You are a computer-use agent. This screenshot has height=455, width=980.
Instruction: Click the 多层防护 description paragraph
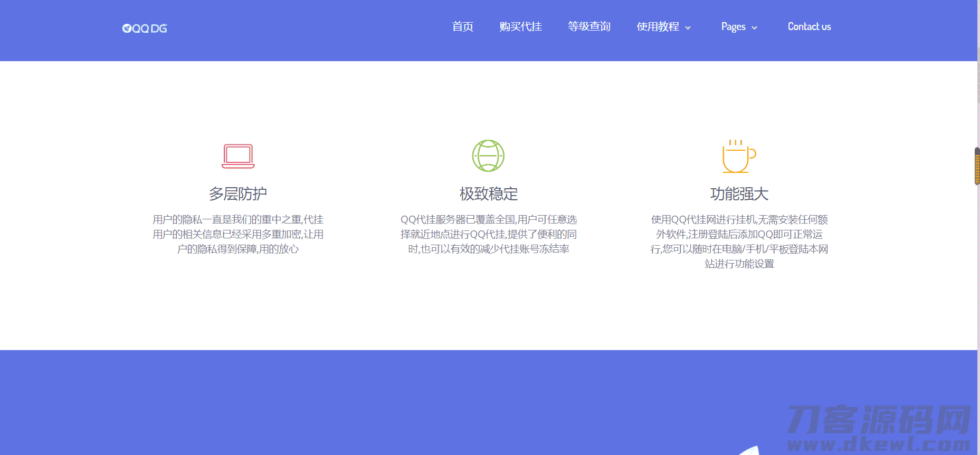coord(238,234)
